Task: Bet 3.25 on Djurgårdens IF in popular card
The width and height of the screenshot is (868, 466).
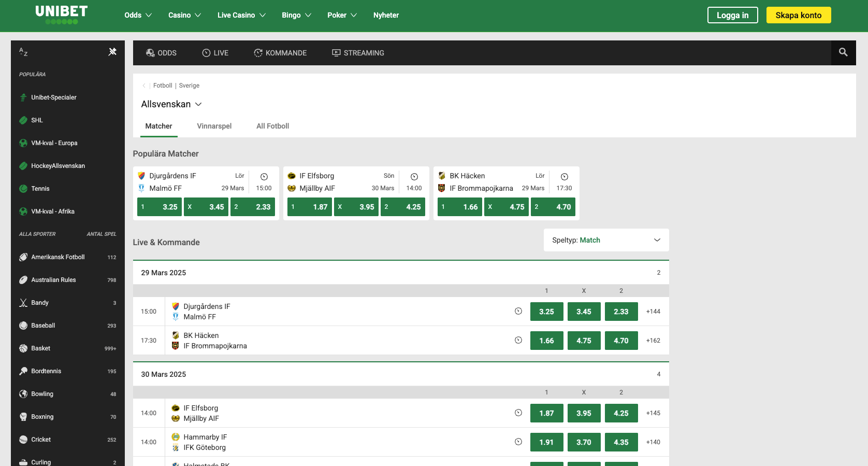Action: point(160,207)
